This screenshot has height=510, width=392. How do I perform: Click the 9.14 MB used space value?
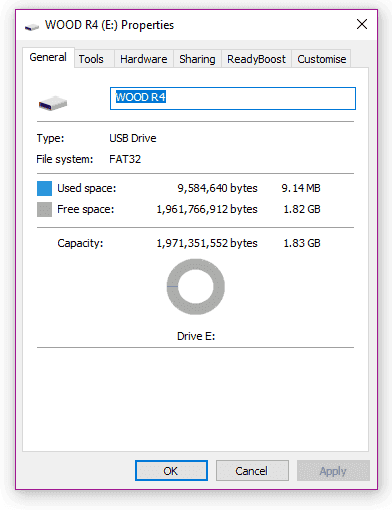(x=301, y=188)
